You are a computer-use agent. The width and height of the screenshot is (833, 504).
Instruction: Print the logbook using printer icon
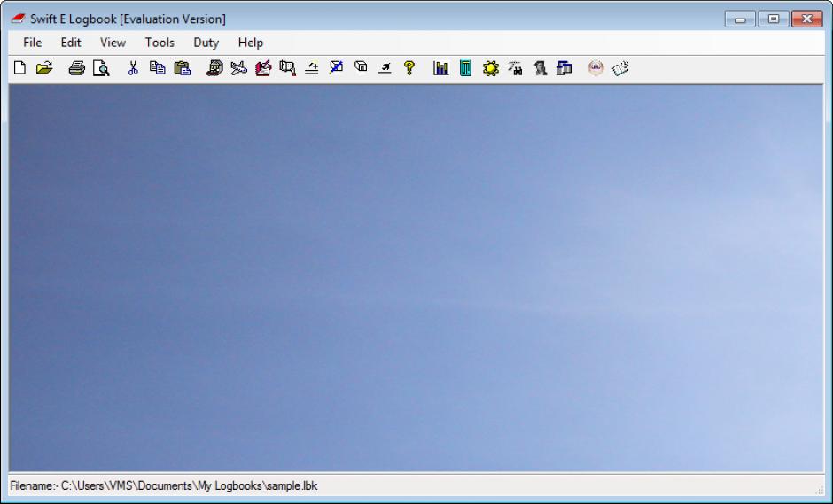pos(77,68)
